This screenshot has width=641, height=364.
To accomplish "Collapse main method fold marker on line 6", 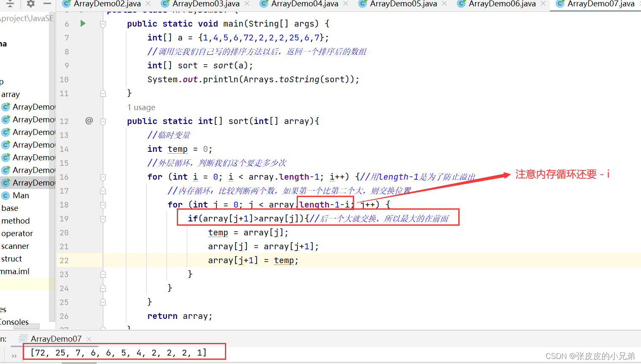I will tap(103, 24).
